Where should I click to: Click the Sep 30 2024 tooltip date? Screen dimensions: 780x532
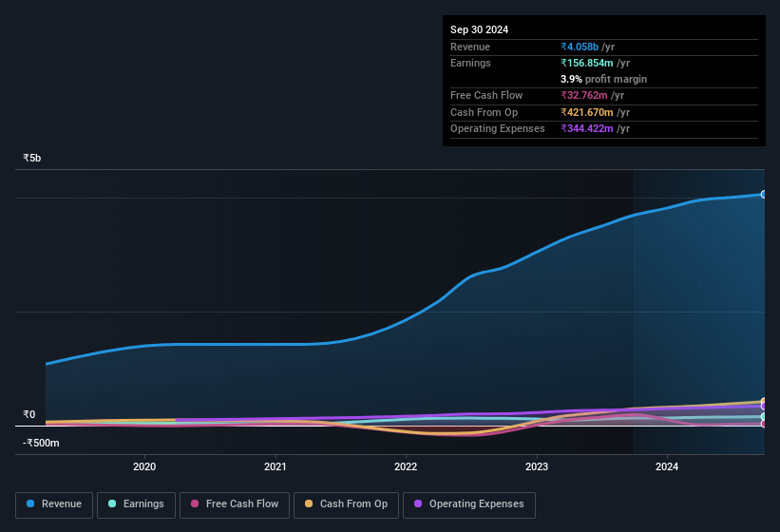point(479,29)
